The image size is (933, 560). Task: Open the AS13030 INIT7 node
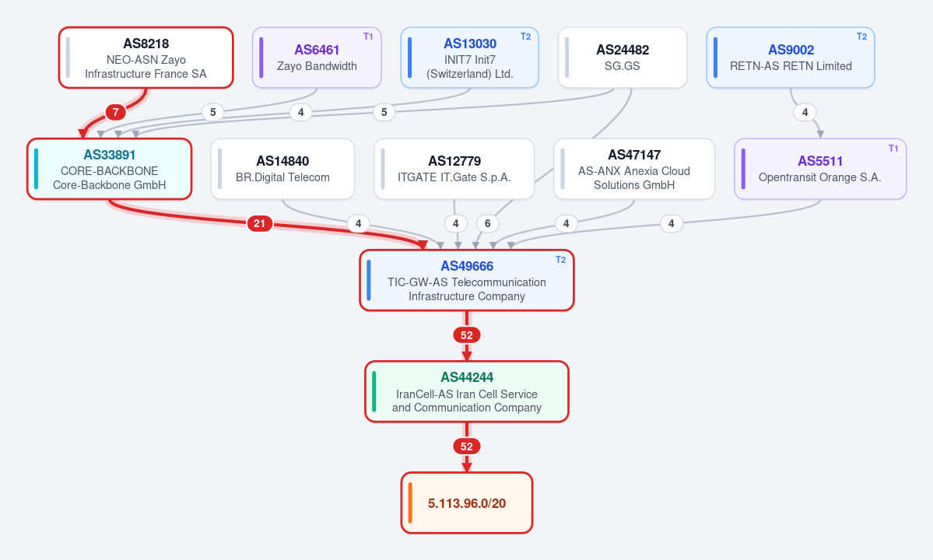click(469, 58)
